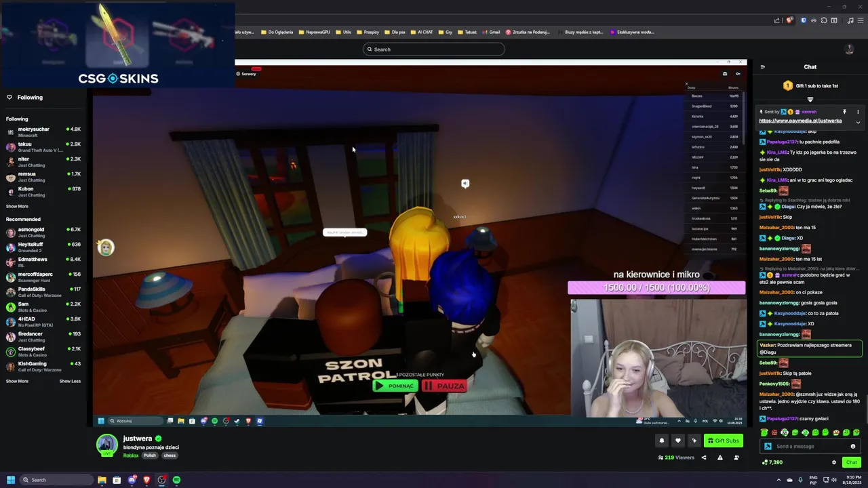Enable notifications with the bell icon
Image resolution: width=868 pixels, height=488 pixels.
tap(662, 441)
